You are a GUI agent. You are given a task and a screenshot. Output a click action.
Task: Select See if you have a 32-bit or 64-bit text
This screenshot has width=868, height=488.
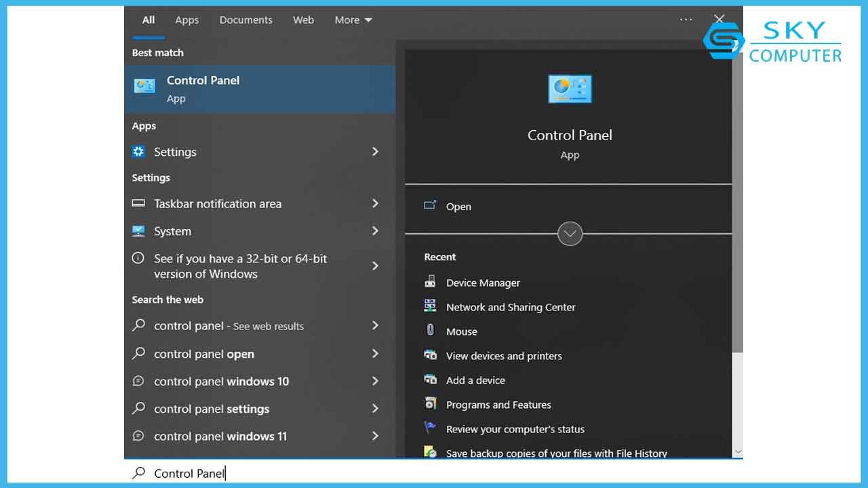pyautogui.click(x=240, y=266)
